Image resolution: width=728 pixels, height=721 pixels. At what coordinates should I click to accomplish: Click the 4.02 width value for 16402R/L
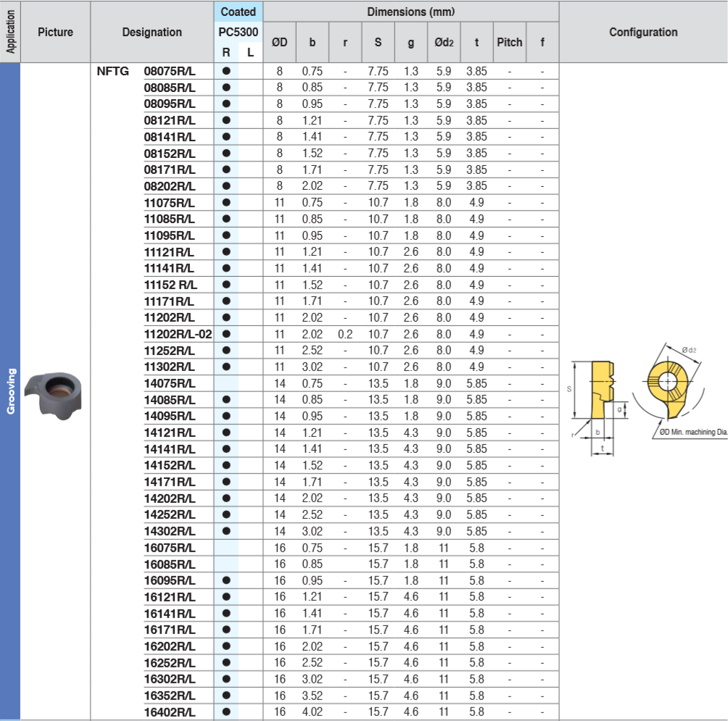[x=313, y=712]
